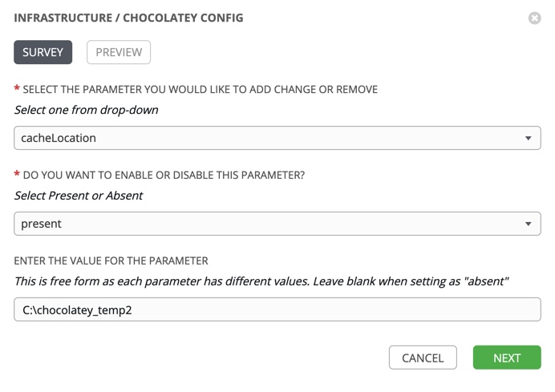
Task: Click the Infrastructure / Chocolatey Config title
Action: click(x=128, y=18)
